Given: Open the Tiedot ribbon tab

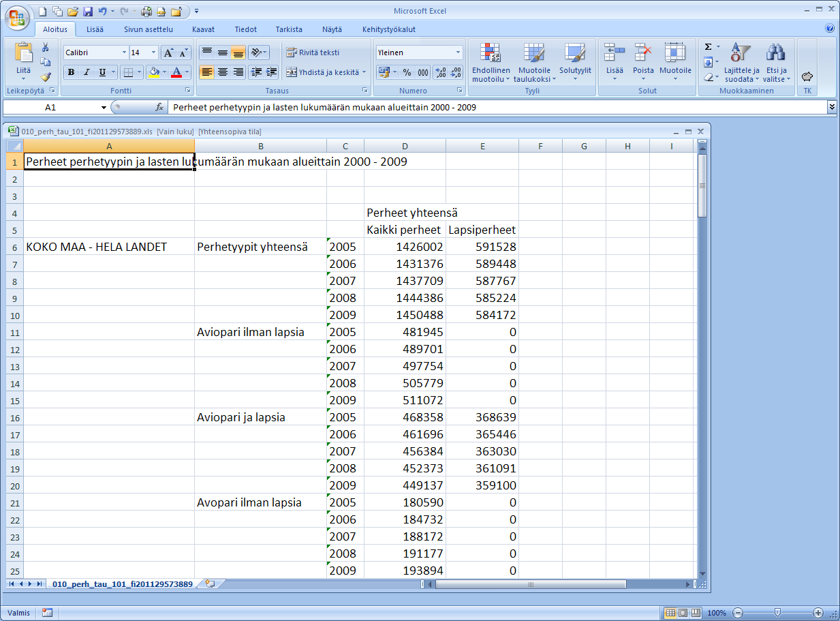Looking at the screenshot, I should (x=245, y=29).
